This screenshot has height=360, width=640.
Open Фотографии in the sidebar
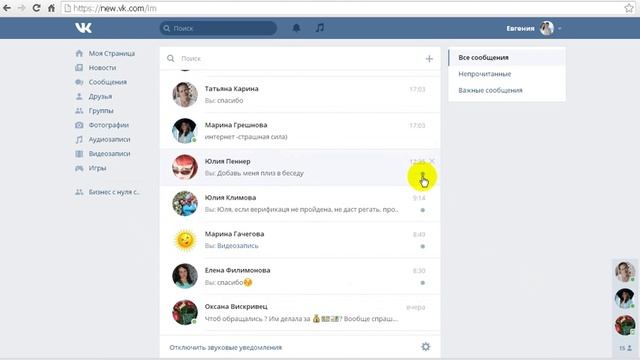109,125
